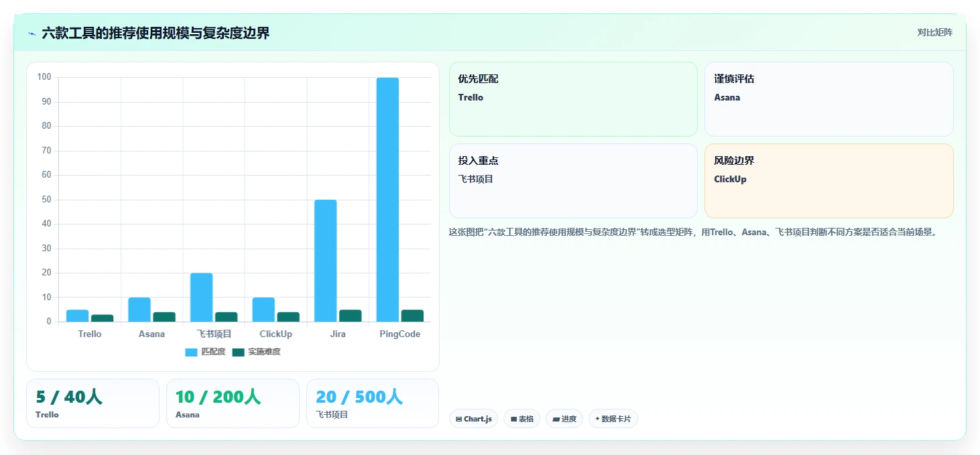Click the Trello 匹配度 bar

tap(77, 316)
